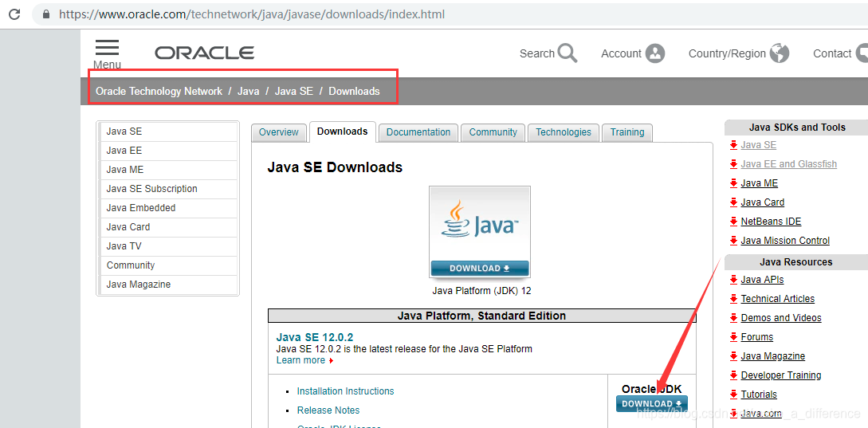The image size is (868, 428).
Task: Click the Country/Region globe icon
Action: click(780, 53)
